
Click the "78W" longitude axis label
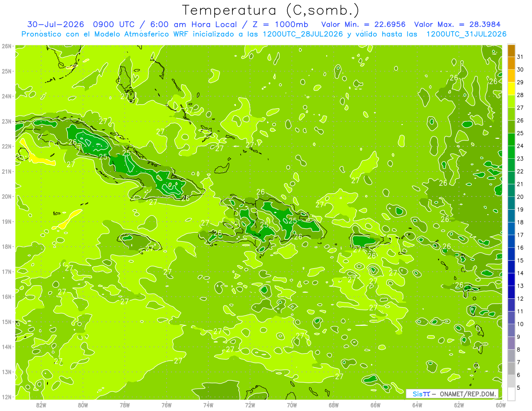point(125,405)
